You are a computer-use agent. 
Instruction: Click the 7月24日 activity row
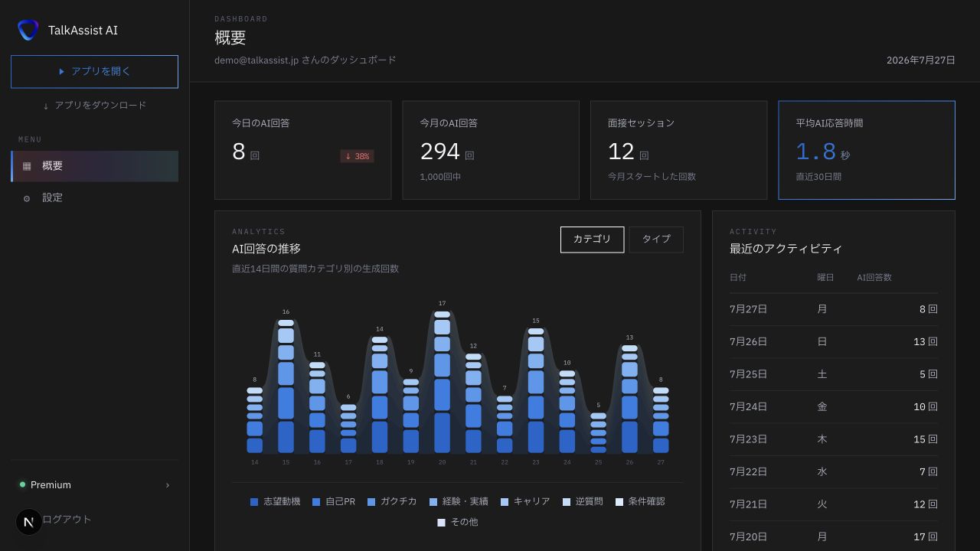coord(834,407)
